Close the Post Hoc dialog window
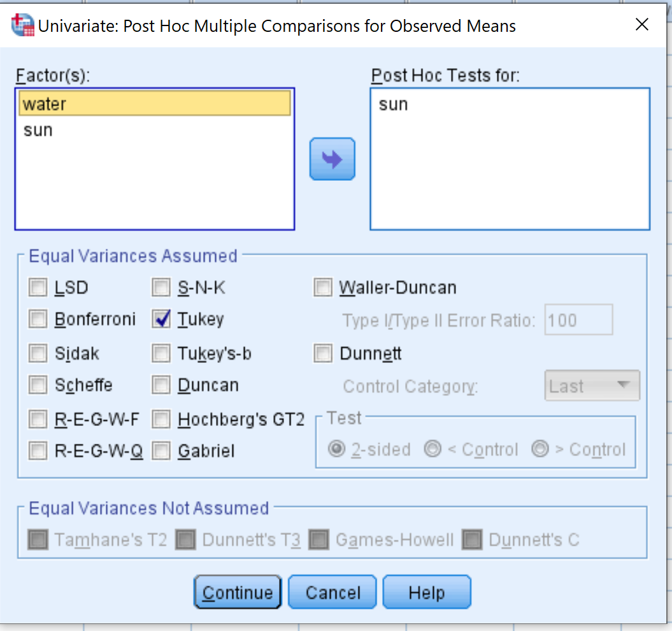672x631 pixels. (641, 24)
